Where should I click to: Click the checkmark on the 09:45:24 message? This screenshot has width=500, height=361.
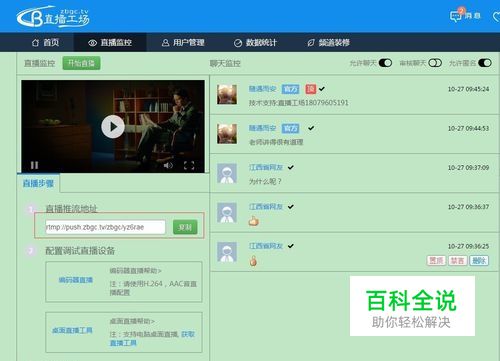[322, 89]
